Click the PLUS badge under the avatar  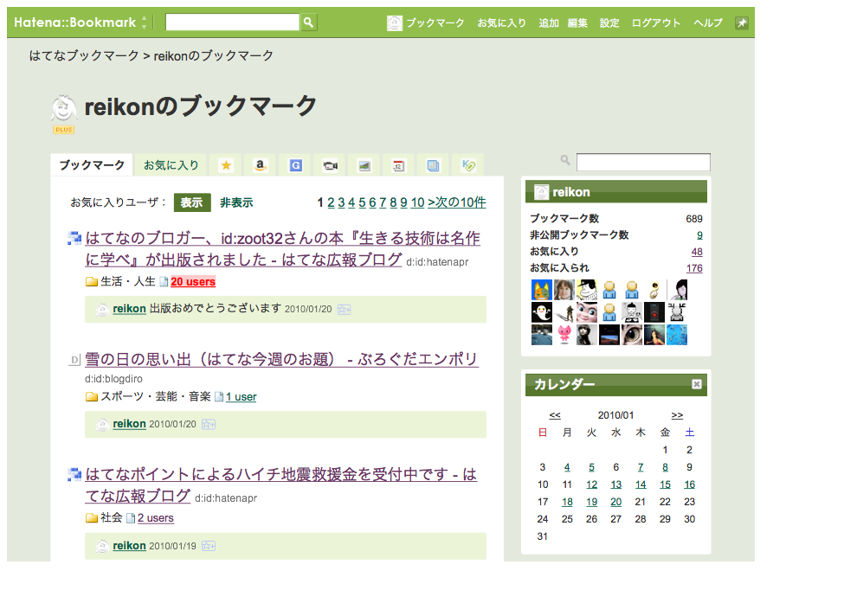click(x=63, y=130)
